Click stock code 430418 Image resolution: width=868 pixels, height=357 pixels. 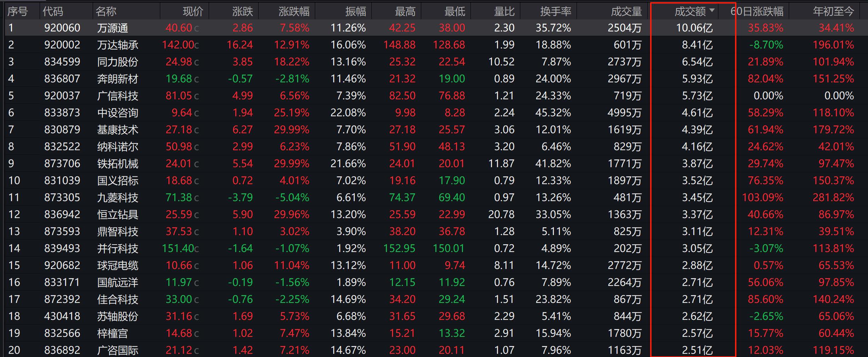(x=62, y=316)
